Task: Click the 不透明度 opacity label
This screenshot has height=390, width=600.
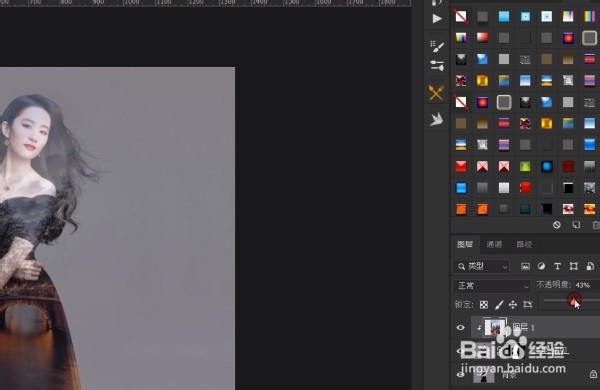Action: 553,285
